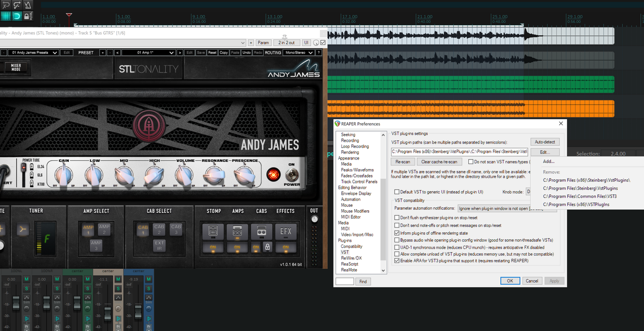Screen dimensions: 644x331
Task: Click the Param button in FX window
Action: pyautogui.click(x=263, y=43)
